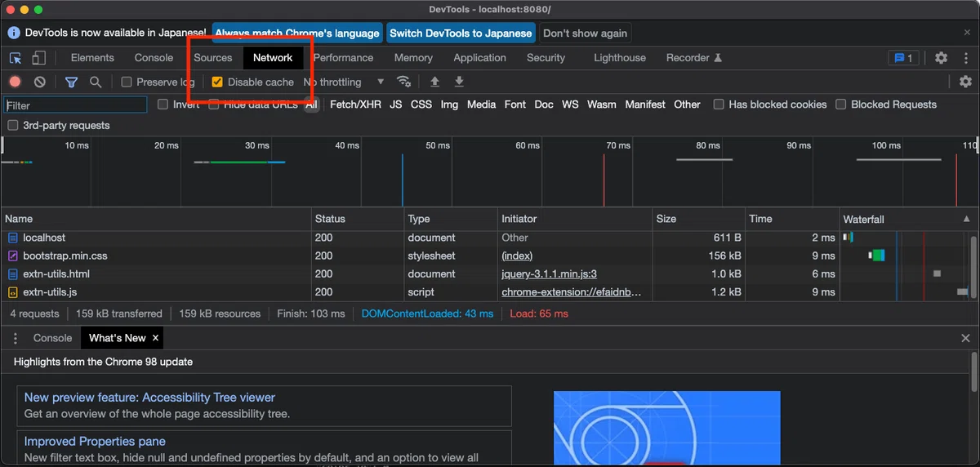980x467 pixels.
Task: Open Improved Properties pane link
Action: pyautogui.click(x=95, y=442)
